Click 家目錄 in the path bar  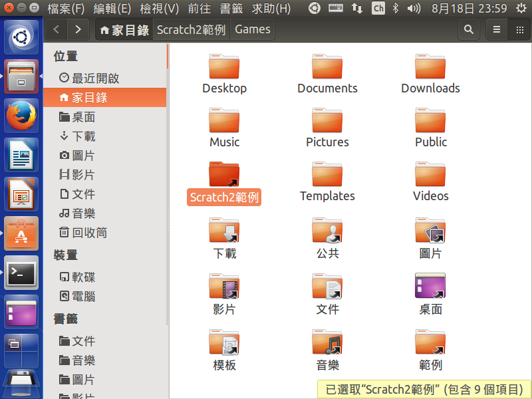click(x=124, y=30)
